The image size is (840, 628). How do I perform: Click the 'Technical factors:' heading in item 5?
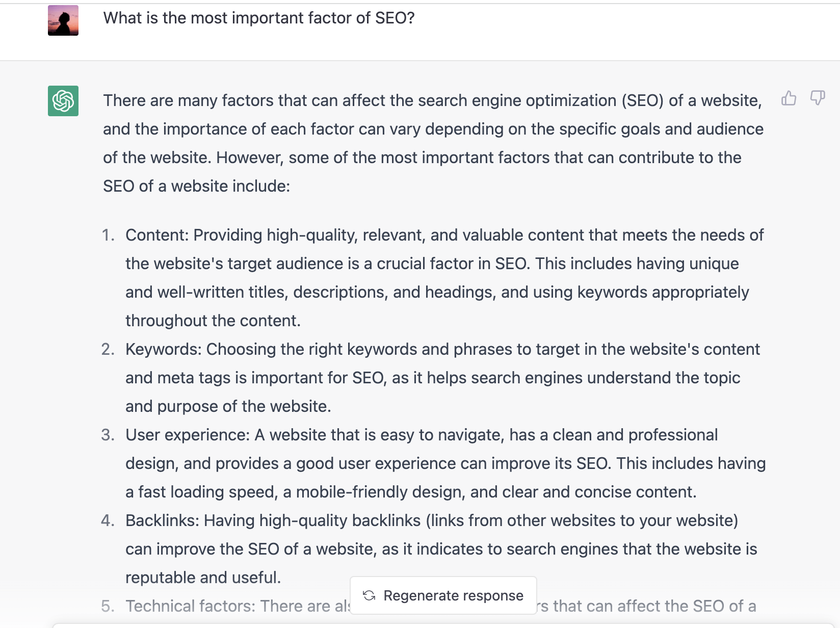pyautogui.click(x=191, y=606)
